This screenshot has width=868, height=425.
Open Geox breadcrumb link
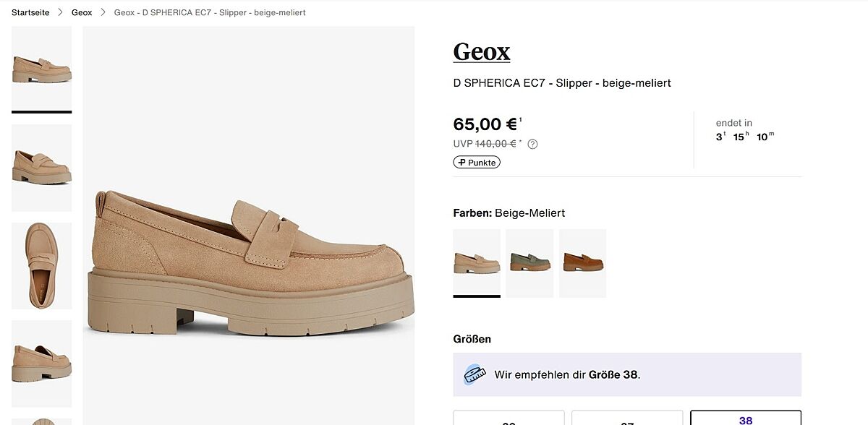point(82,12)
